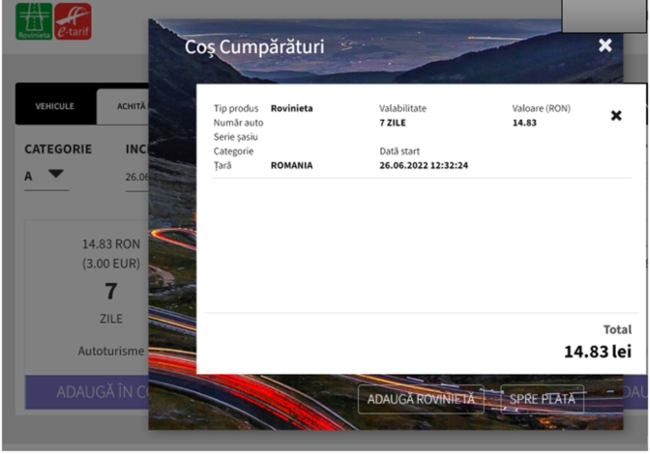Click the Valoare 14.83 amount in cart

(524, 122)
